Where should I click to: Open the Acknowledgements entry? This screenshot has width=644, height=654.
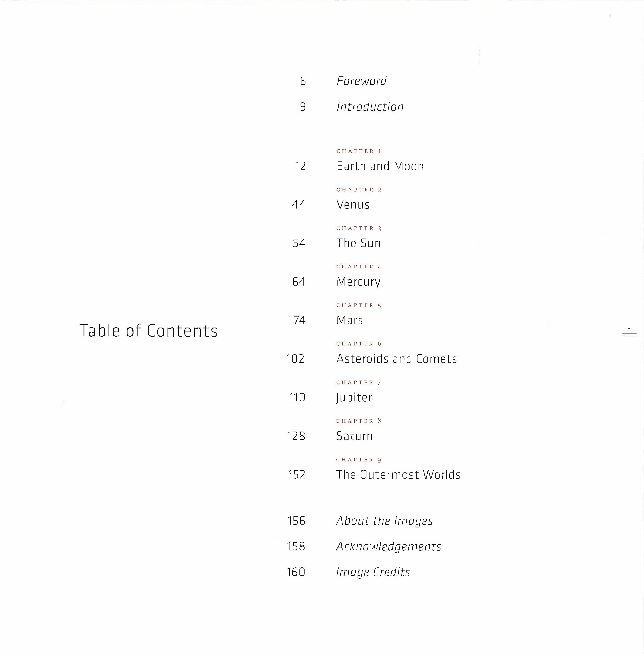388,546
